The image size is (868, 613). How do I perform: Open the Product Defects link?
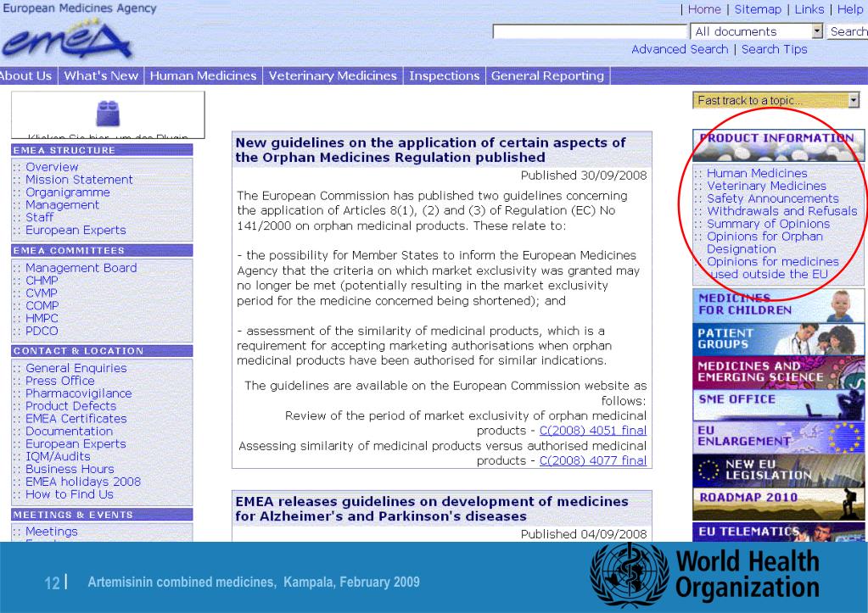(x=71, y=406)
